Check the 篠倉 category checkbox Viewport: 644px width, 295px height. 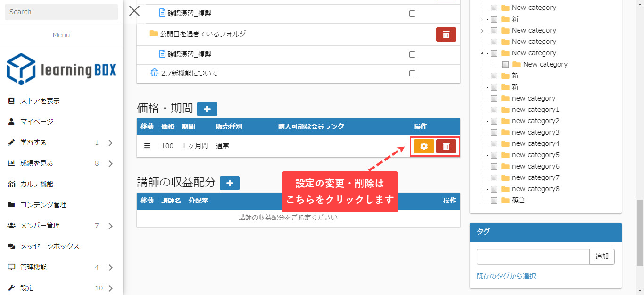coord(494,200)
